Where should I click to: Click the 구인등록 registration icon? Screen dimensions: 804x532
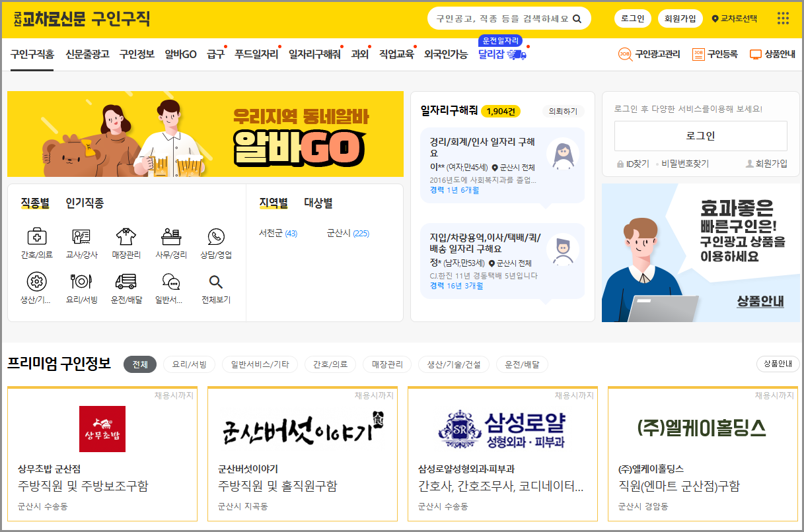pos(698,54)
